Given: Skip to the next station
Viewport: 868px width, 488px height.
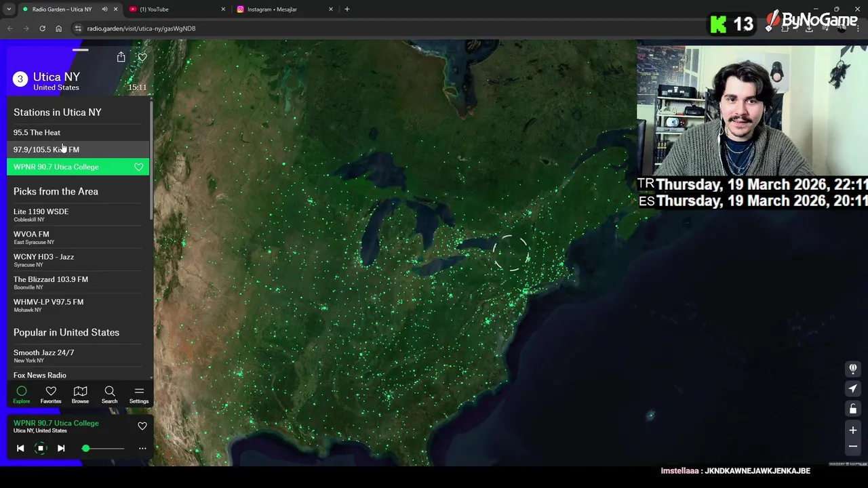Looking at the screenshot, I should (61, 448).
